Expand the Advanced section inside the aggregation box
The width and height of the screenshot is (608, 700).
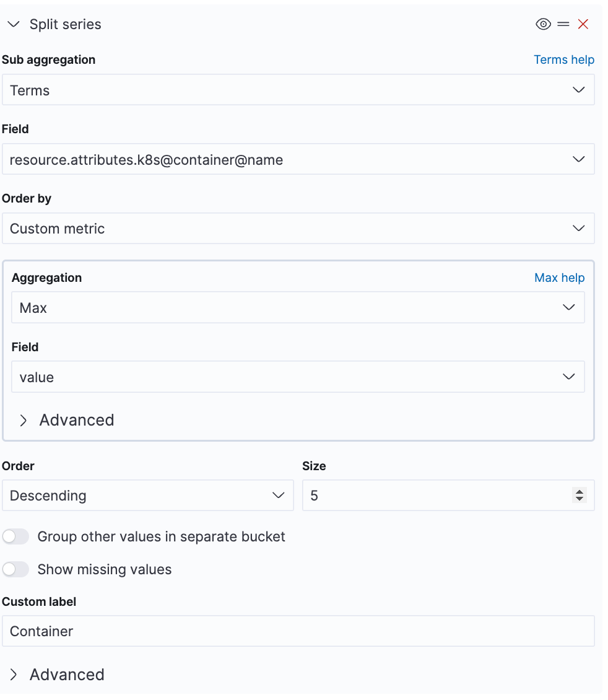(x=67, y=420)
